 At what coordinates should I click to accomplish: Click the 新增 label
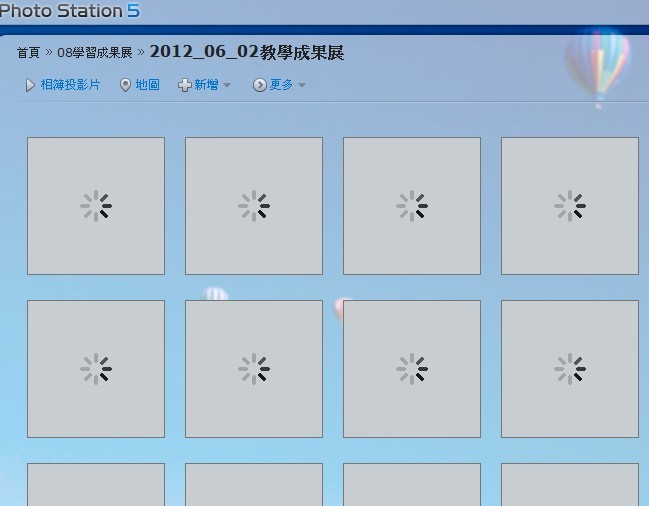tap(206, 85)
